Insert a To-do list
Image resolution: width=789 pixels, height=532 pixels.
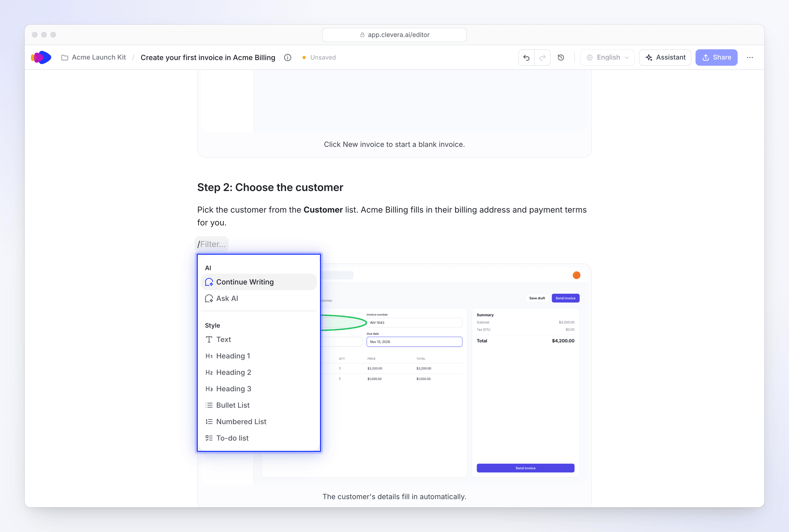pos(259,438)
